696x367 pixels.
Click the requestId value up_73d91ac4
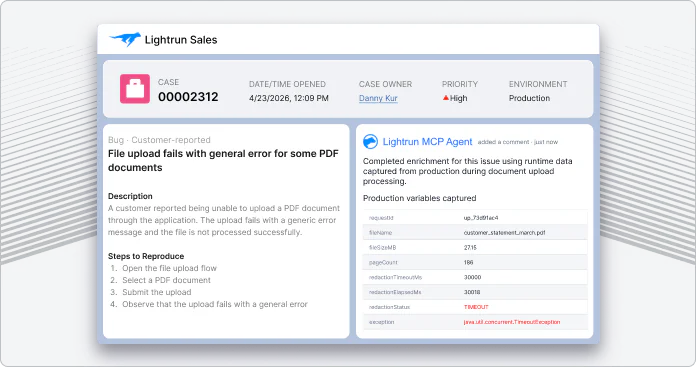point(481,218)
